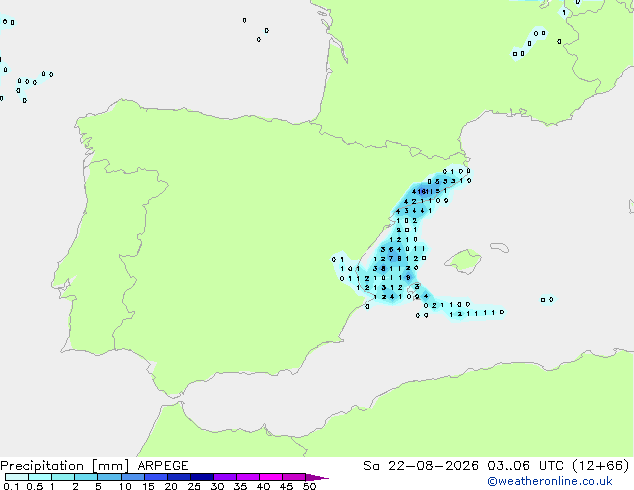
Task: Select the 30 mm purple legend swatch
Action: coord(225,477)
